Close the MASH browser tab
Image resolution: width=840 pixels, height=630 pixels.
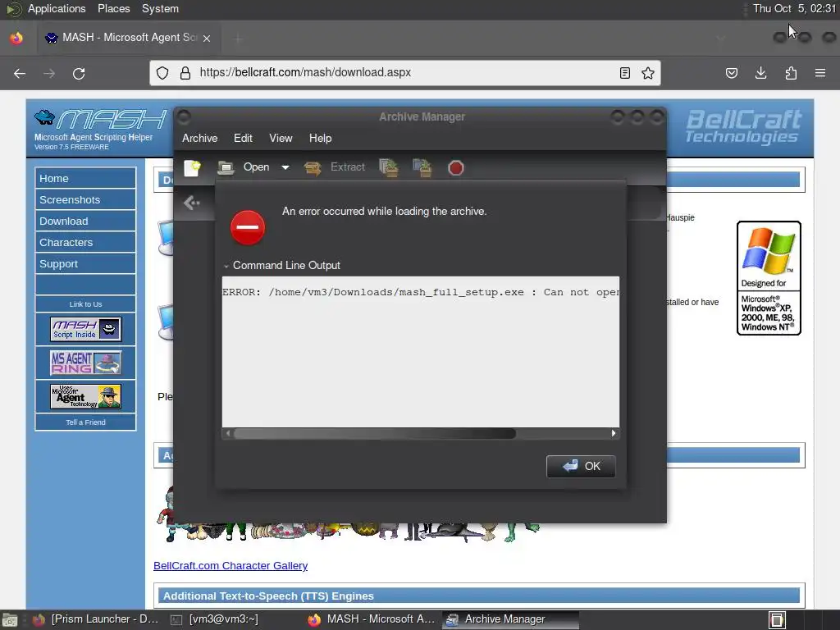click(x=207, y=38)
